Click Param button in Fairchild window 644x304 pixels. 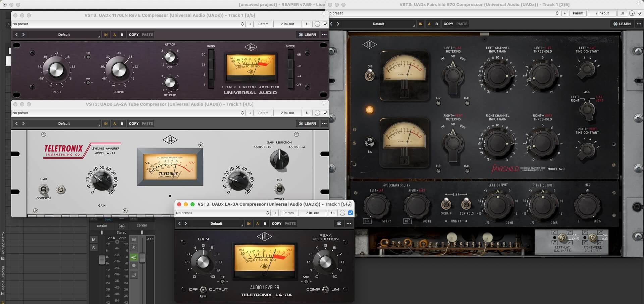[578, 13]
